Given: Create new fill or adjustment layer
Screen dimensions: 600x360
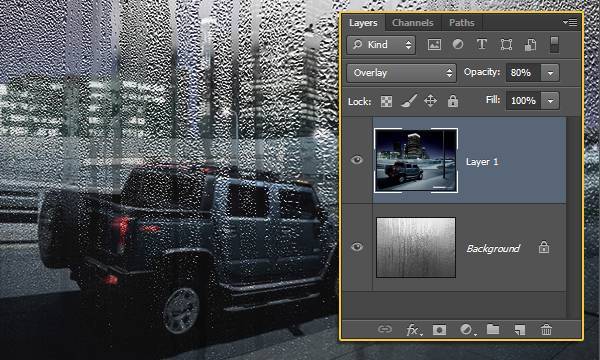Looking at the screenshot, I should pyautogui.click(x=467, y=329).
